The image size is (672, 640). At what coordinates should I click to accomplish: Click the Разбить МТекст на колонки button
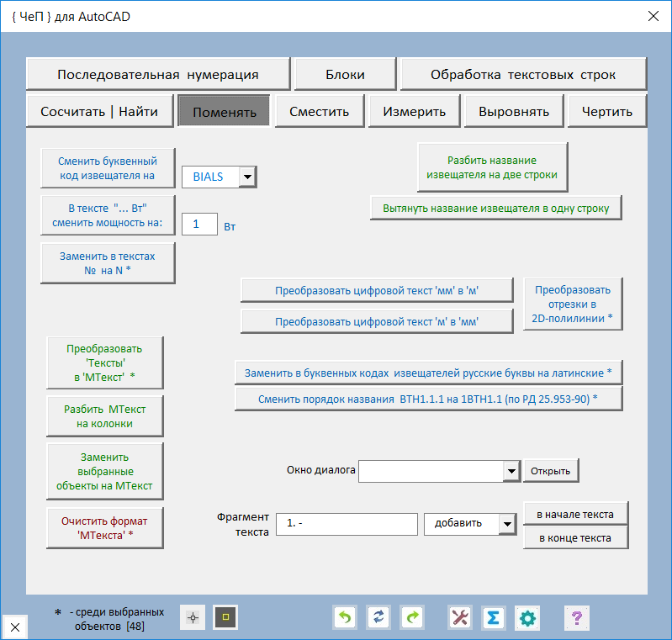pyautogui.click(x=105, y=417)
